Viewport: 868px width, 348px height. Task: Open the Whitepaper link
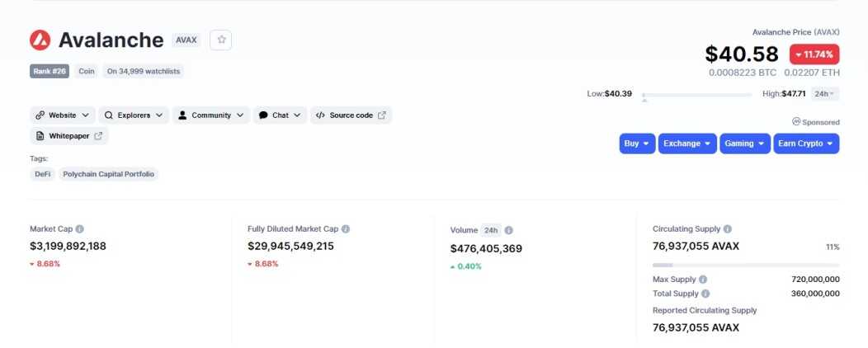(69, 135)
